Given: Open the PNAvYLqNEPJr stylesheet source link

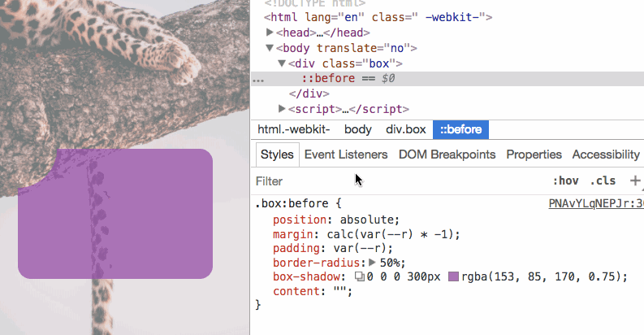Looking at the screenshot, I should (596, 203).
